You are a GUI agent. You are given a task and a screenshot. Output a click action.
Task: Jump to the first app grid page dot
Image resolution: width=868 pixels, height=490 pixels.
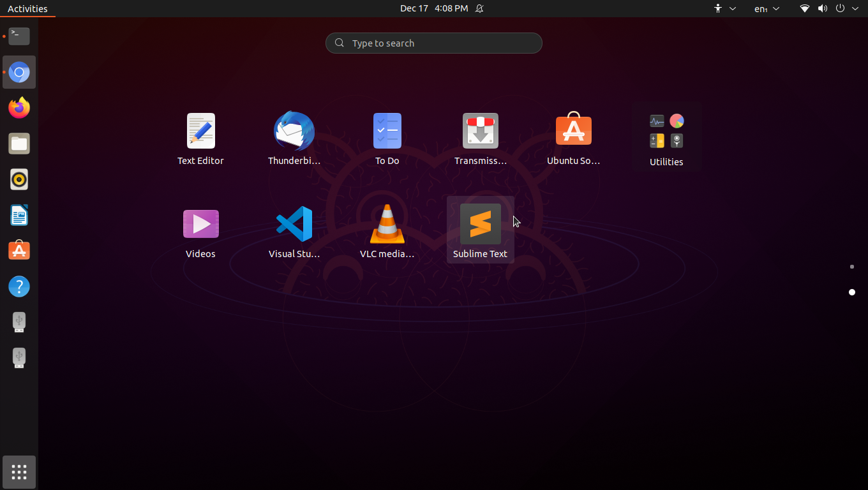point(851,267)
